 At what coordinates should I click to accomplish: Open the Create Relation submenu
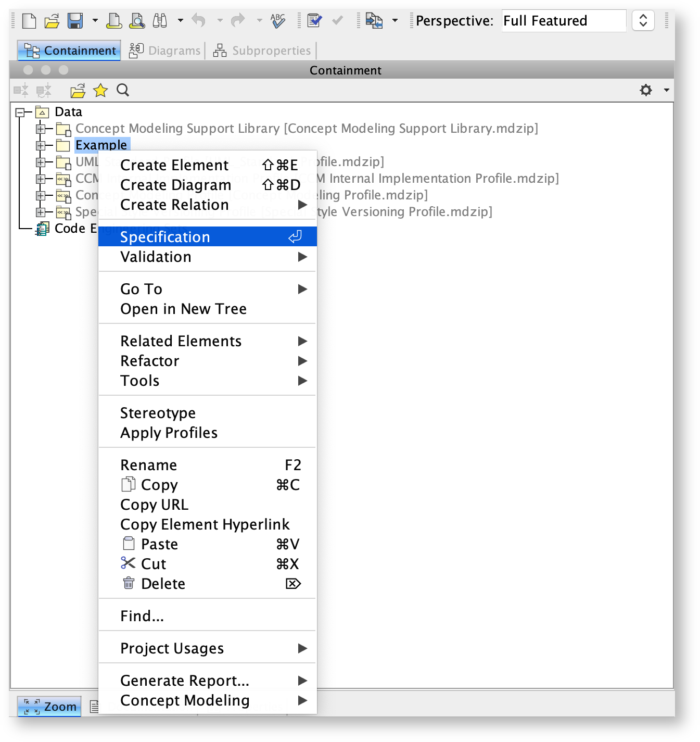[x=208, y=205]
